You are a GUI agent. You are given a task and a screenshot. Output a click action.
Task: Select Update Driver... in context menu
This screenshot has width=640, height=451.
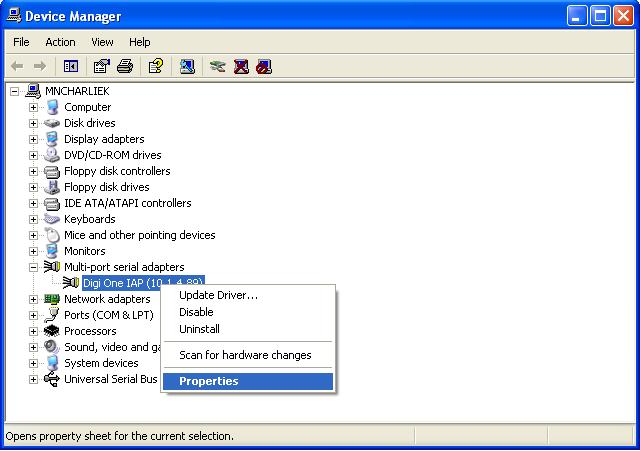click(218, 295)
